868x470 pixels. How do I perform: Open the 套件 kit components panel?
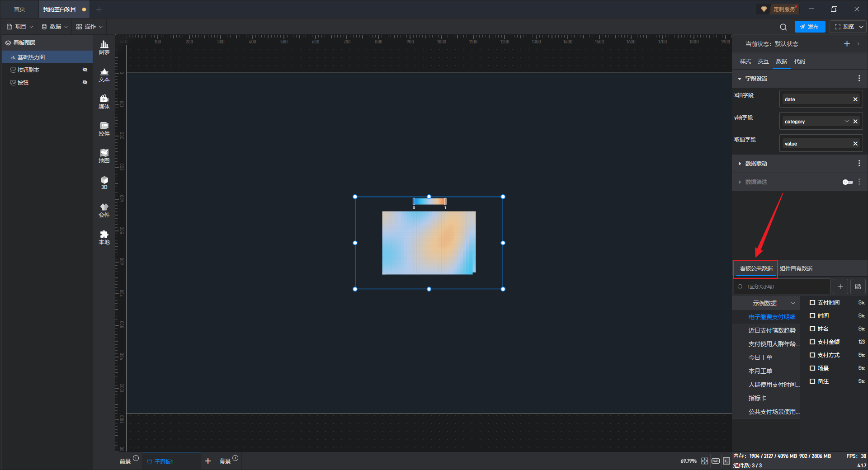pos(104,210)
